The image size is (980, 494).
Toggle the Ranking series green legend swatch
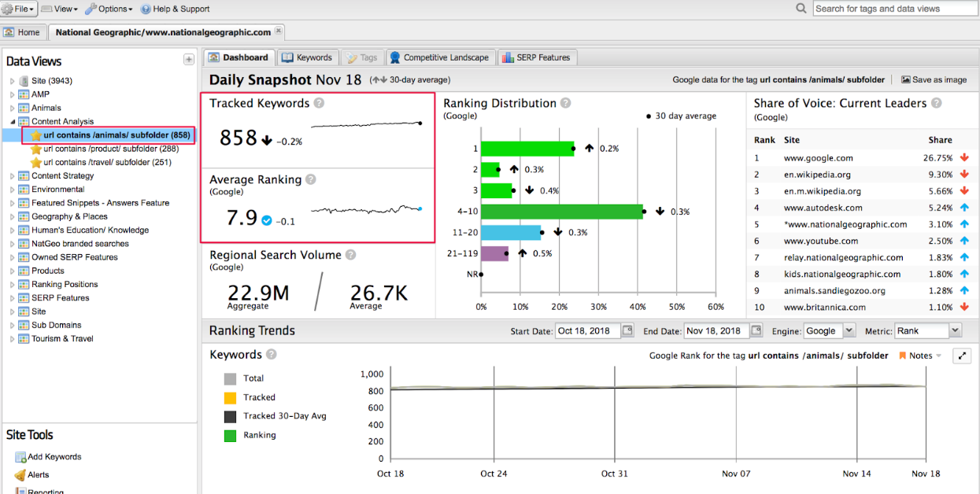coord(230,436)
